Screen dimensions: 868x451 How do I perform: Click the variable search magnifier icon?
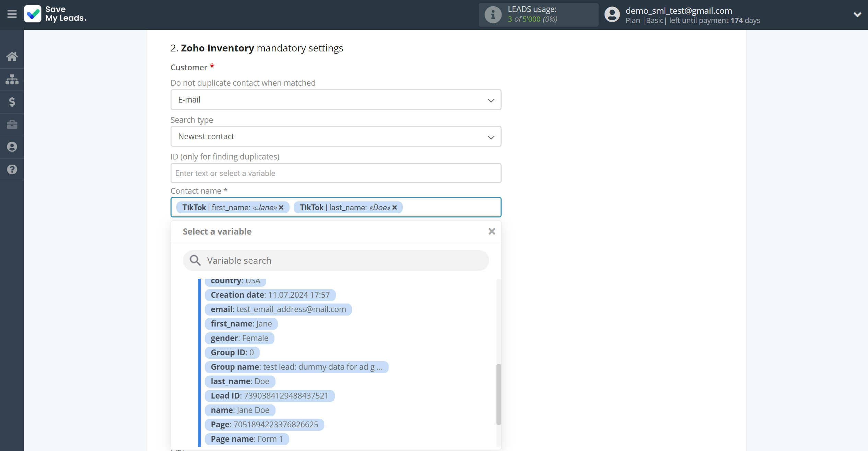195,261
